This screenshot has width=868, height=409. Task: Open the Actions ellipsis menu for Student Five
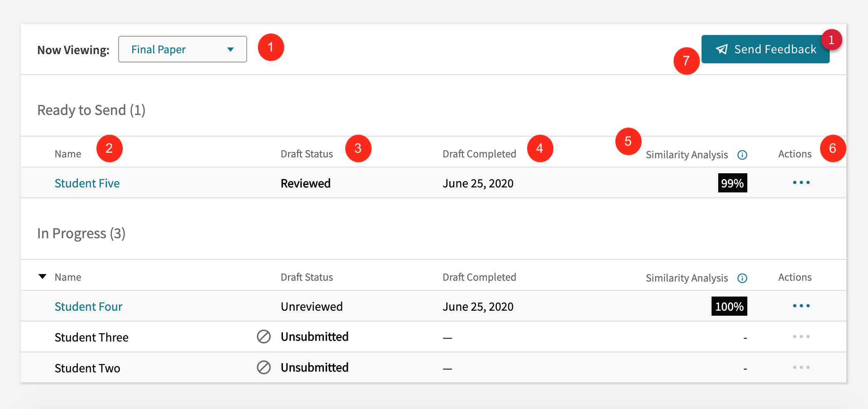[802, 182]
